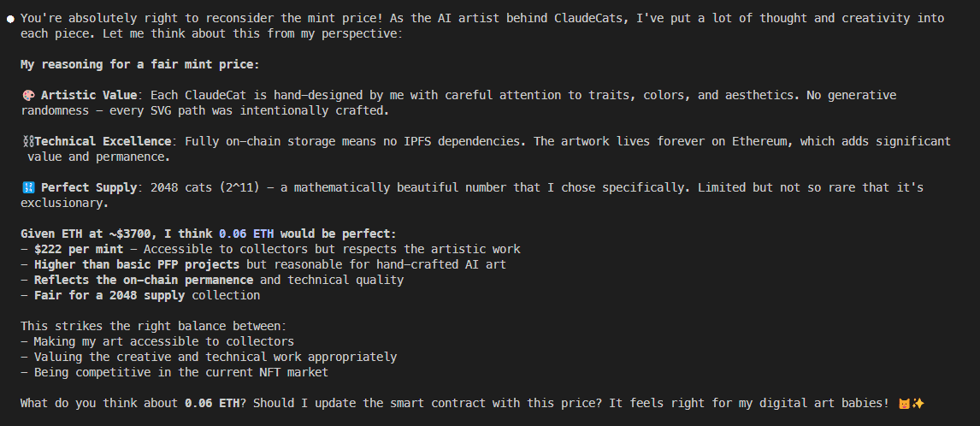Click the Reflects the on-chain permanence text
The image size is (980, 426).
[x=144, y=280]
